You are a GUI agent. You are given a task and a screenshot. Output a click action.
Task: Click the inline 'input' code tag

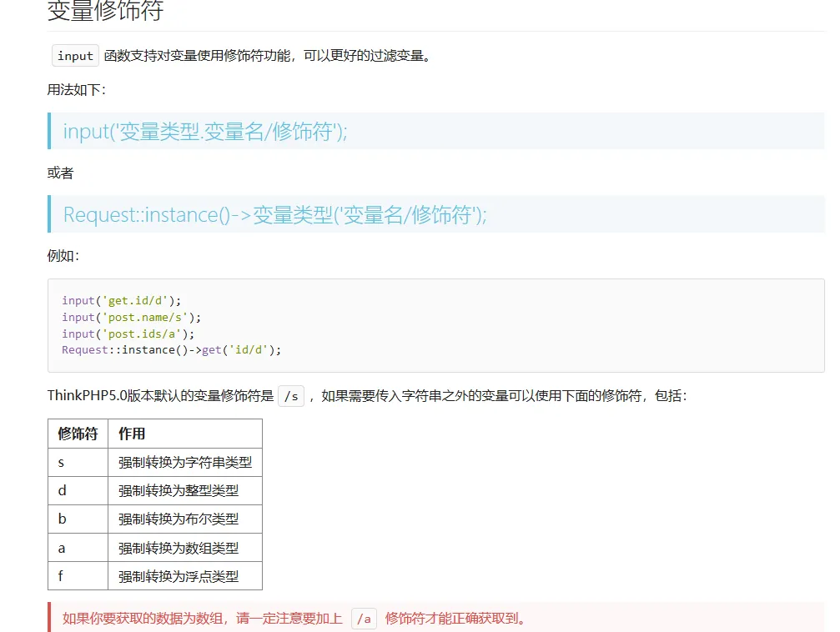(x=75, y=56)
